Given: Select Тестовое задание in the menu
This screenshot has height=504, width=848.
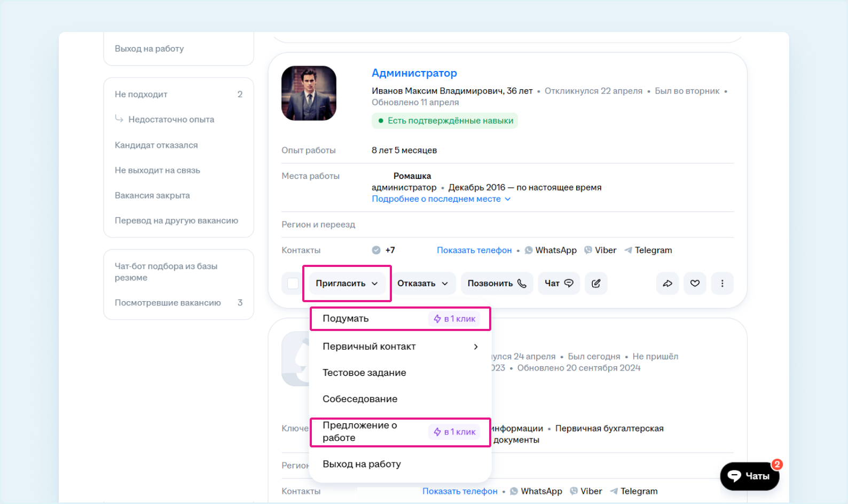Looking at the screenshot, I should click(x=400, y=373).
